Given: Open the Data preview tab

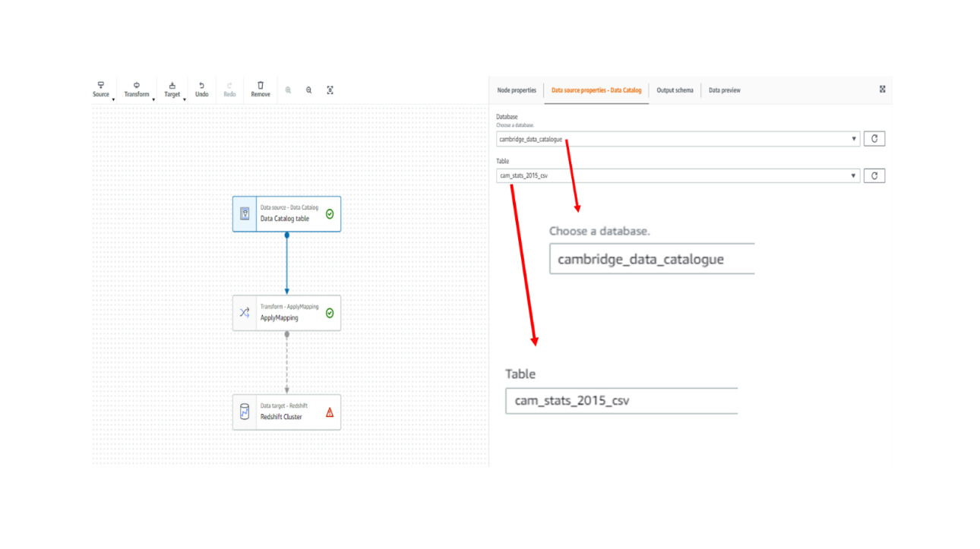Looking at the screenshot, I should point(724,90).
